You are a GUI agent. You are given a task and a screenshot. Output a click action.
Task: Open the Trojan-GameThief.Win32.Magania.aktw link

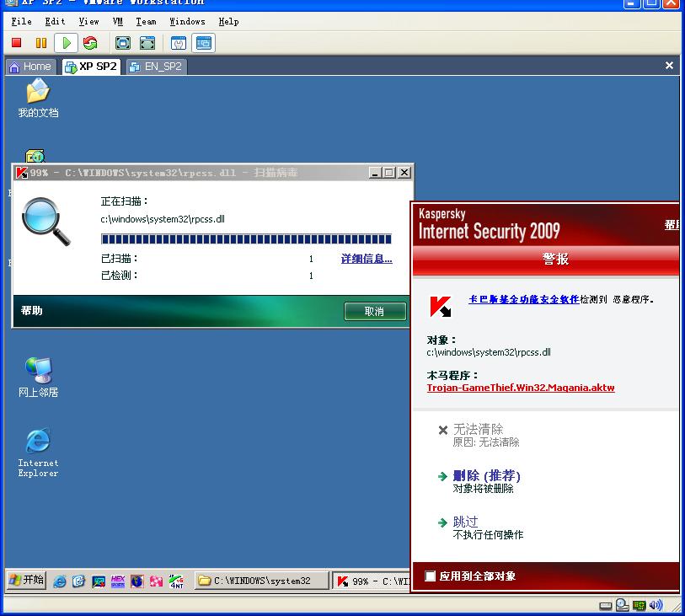click(x=521, y=388)
